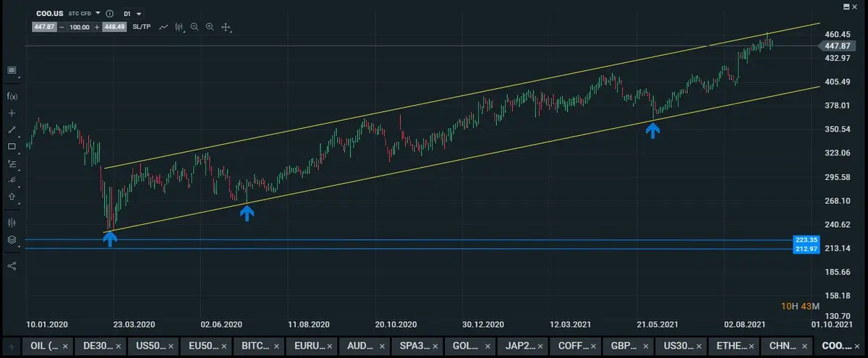Screen dimensions: 868x358
Task: Click the 448.49 buy price button
Action: [x=114, y=27]
